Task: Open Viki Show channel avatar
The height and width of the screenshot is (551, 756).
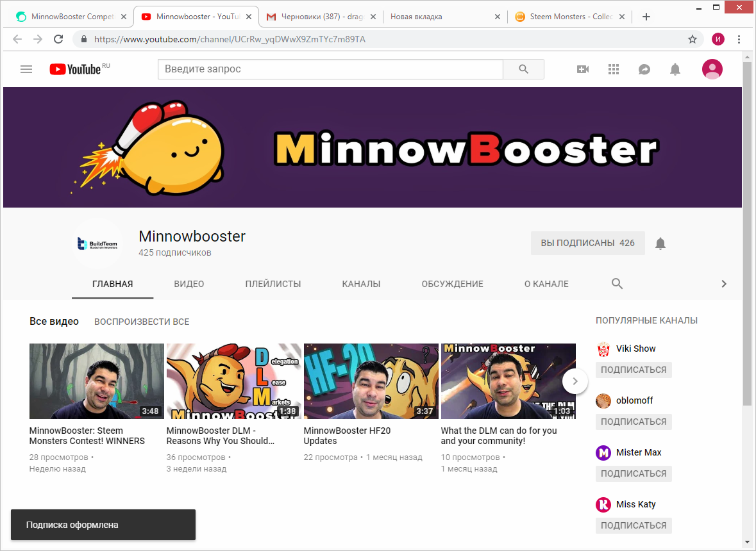Action: (x=603, y=349)
